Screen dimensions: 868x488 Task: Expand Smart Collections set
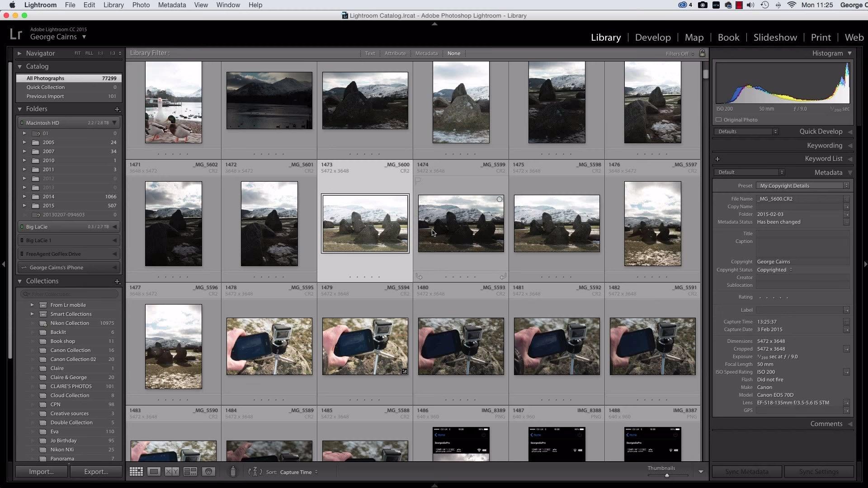pos(32,314)
